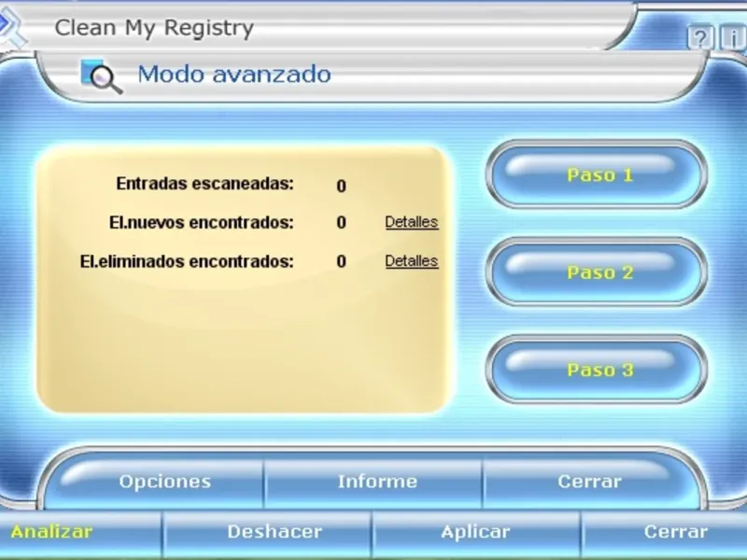Click the Paso 2 button

pyautogui.click(x=597, y=272)
